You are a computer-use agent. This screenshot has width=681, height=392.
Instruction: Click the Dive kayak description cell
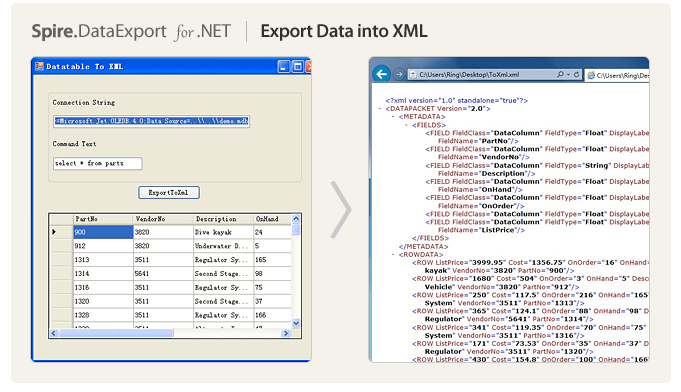pyautogui.click(x=223, y=232)
